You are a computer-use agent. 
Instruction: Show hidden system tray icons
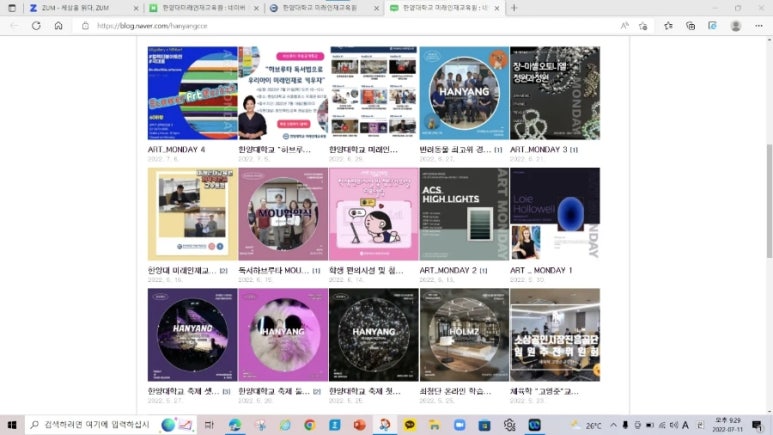pos(613,425)
